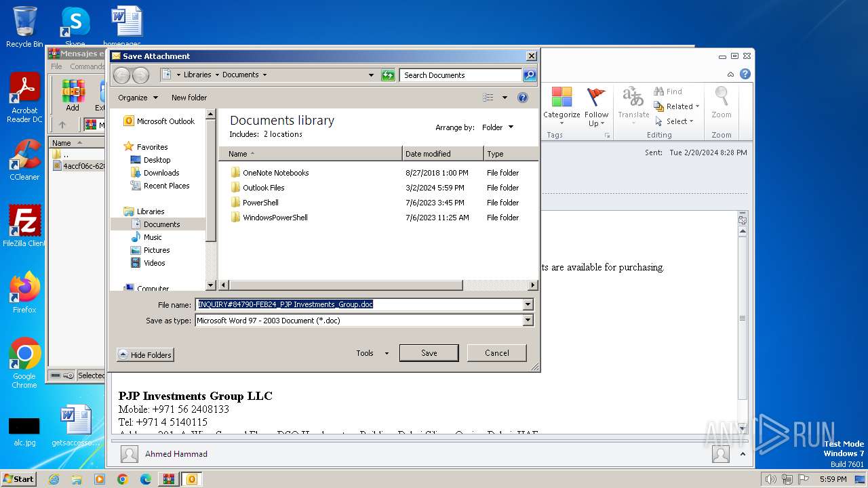Open Select dropdown in Outlook ribbon
The width and height of the screenshot is (868, 488).
coord(674,121)
